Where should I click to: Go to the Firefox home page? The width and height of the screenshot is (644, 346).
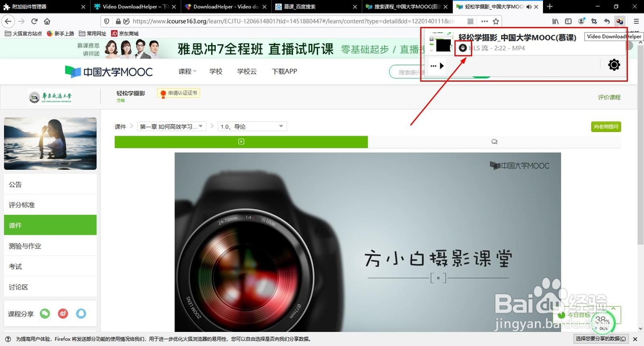click(47, 21)
